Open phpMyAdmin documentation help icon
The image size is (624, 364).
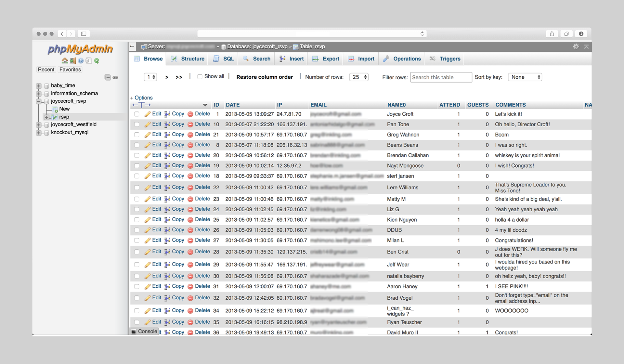point(81,61)
